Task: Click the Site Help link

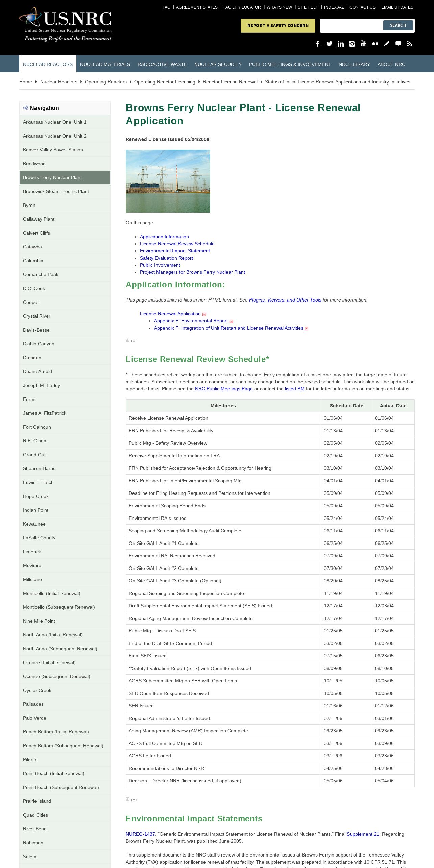Action: pos(308,7)
